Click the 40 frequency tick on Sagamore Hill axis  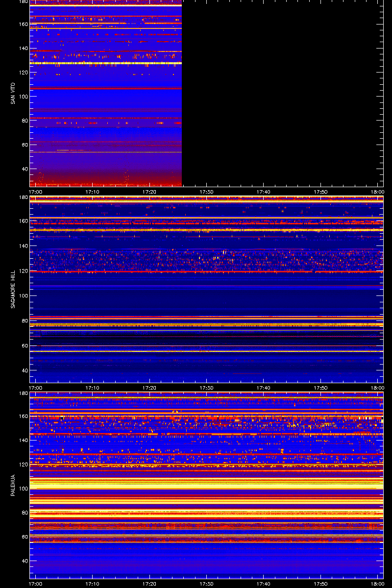[x=24, y=370]
